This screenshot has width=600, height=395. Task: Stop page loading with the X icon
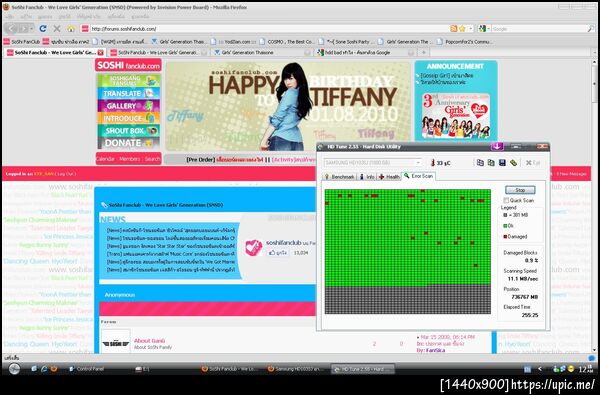(x=57, y=29)
